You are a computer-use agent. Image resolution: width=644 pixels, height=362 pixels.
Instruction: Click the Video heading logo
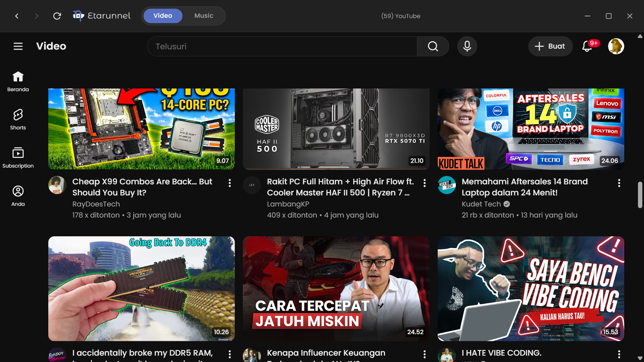[51, 46]
